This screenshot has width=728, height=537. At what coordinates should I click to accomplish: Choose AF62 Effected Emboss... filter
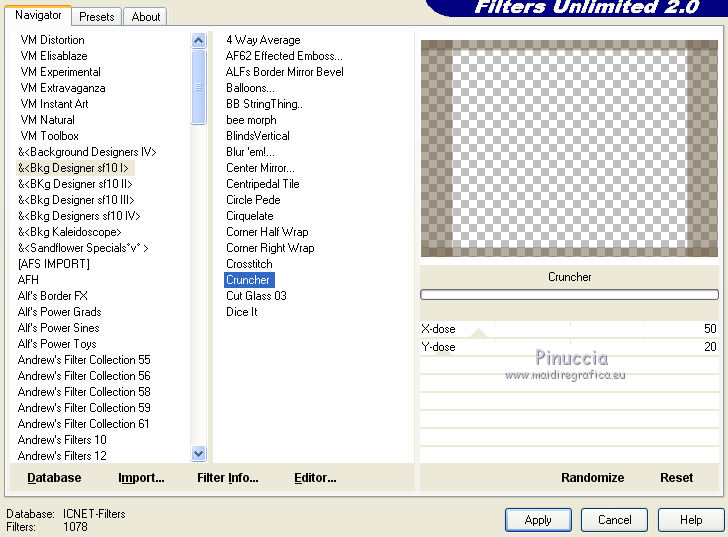coord(284,56)
